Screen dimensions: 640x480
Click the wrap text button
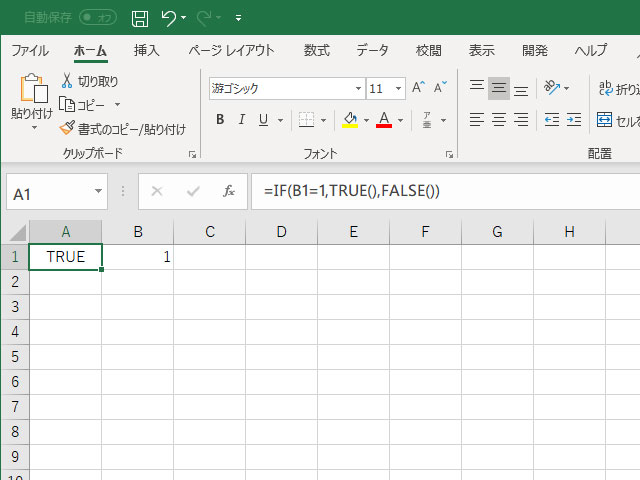point(618,88)
